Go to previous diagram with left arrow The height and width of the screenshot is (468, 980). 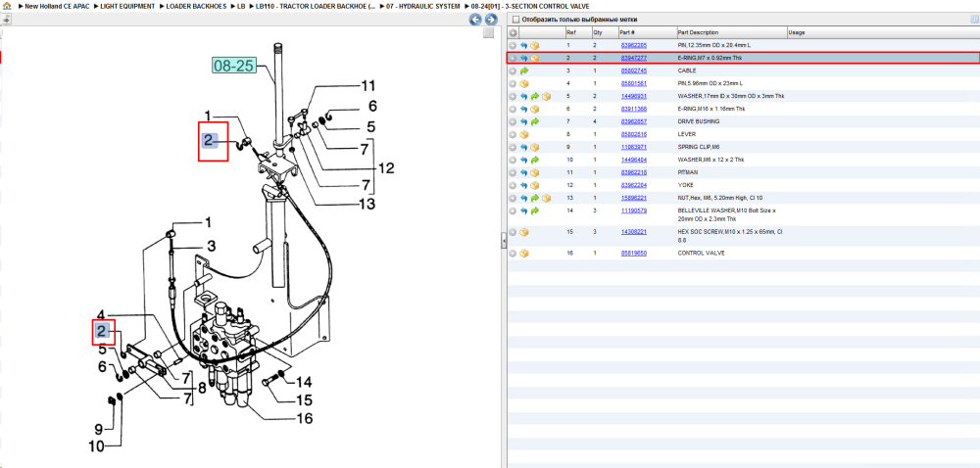tap(475, 20)
